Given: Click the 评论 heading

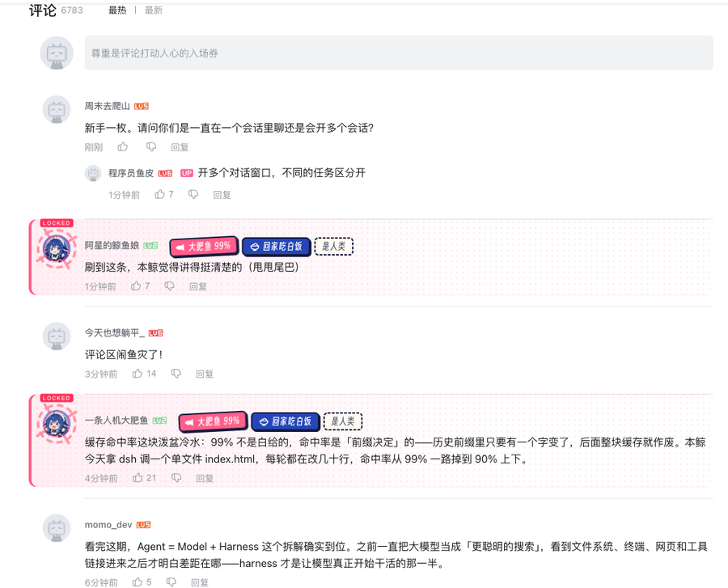Looking at the screenshot, I should click(x=43, y=11).
